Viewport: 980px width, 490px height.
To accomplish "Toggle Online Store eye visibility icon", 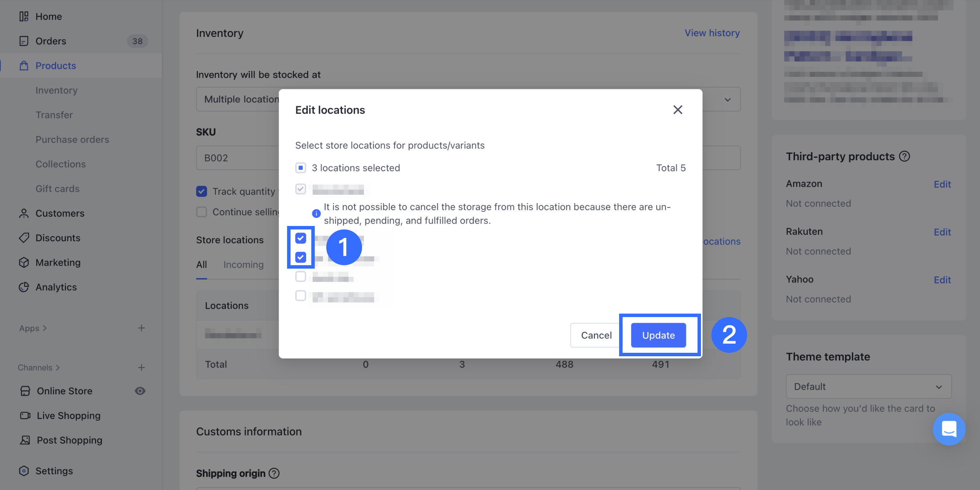I will [140, 391].
